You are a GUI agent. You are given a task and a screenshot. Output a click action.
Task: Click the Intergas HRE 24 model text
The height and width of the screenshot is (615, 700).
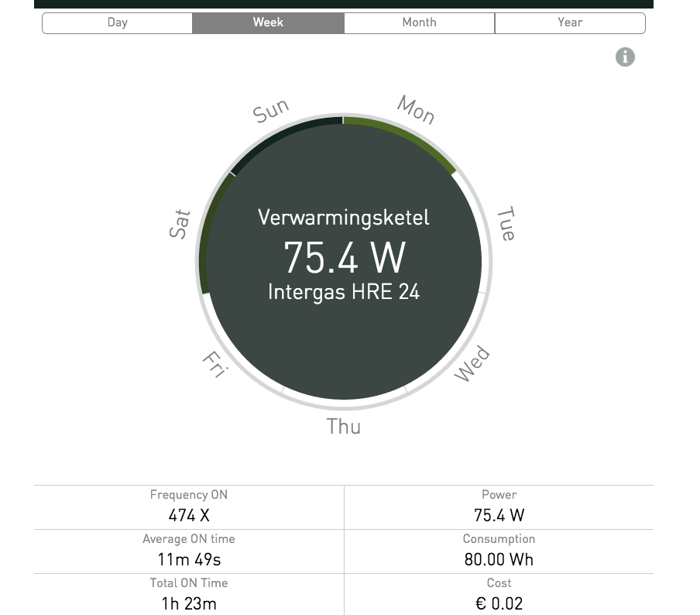[344, 292]
